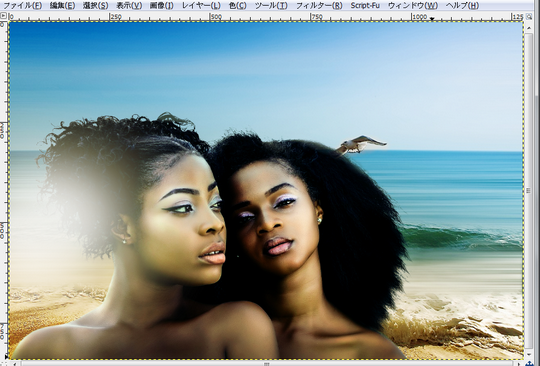Open the 表示(V) menu

(129, 6)
